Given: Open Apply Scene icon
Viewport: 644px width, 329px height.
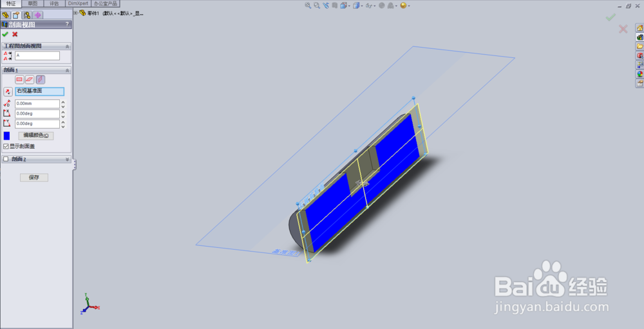Looking at the screenshot, I should [391, 5].
